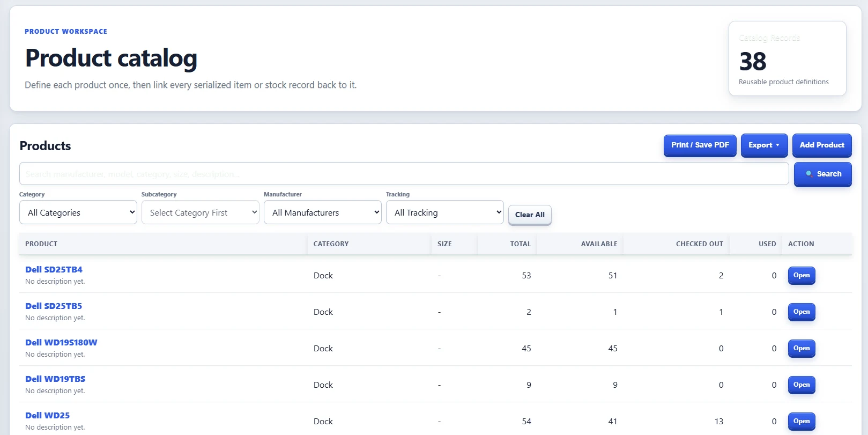
Task: Click available value 41 for Dell WD25
Action: tap(613, 421)
